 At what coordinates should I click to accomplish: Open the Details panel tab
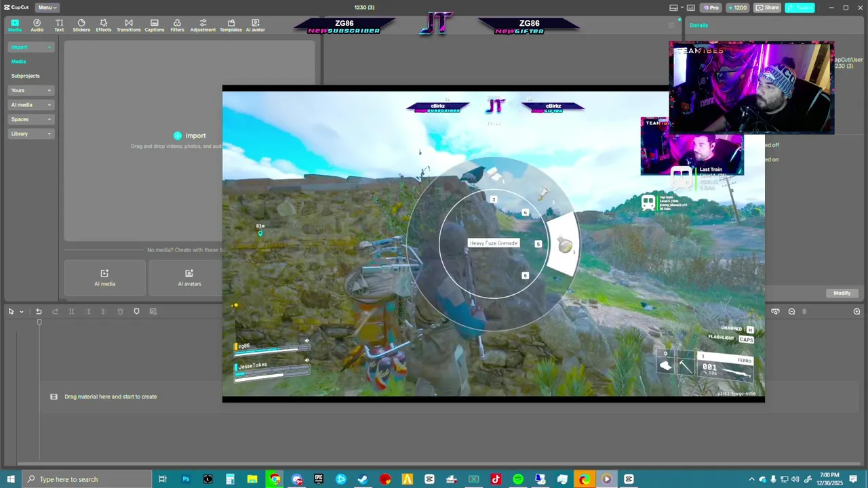click(698, 25)
